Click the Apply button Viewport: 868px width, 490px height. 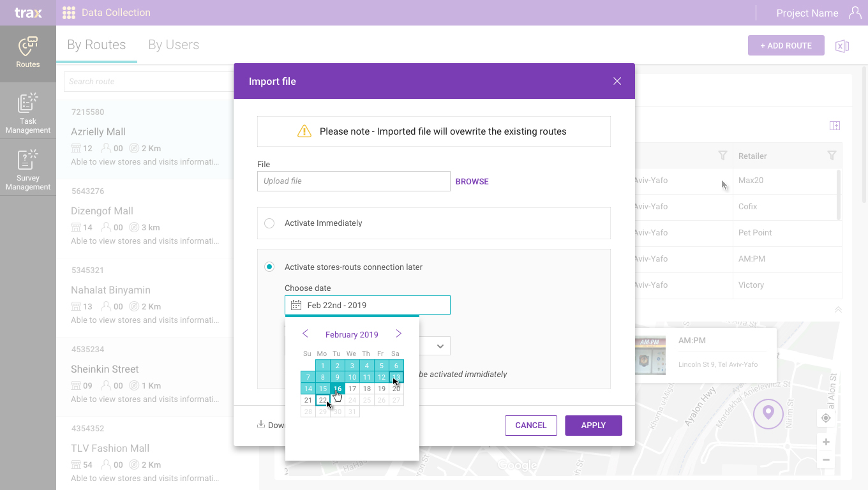point(593,426)
